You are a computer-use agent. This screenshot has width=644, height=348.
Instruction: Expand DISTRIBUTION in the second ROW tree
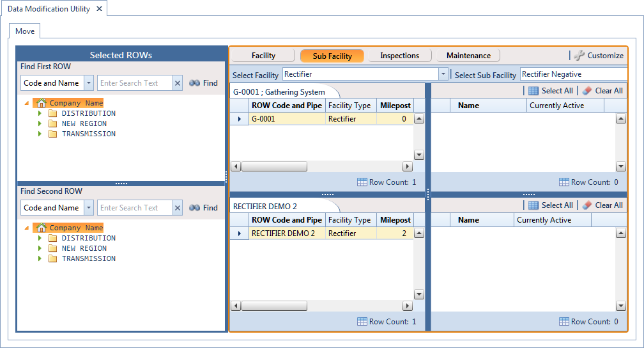(40, 238)
